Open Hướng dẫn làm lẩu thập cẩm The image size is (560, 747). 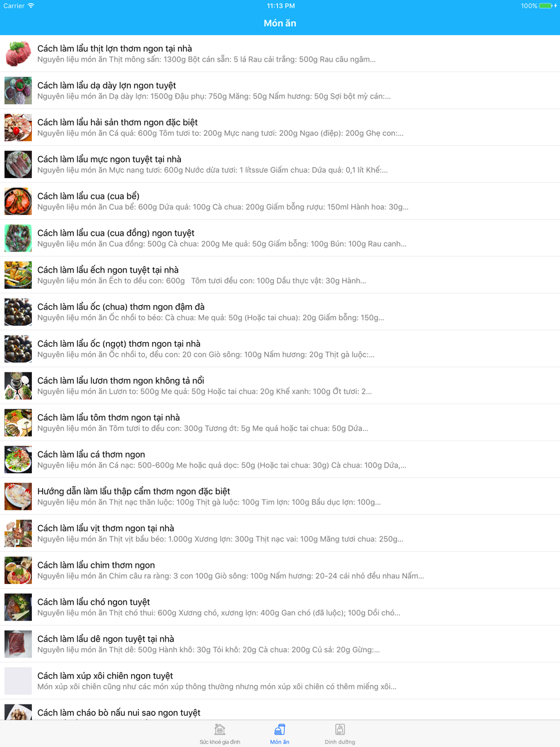click(280, 496)
